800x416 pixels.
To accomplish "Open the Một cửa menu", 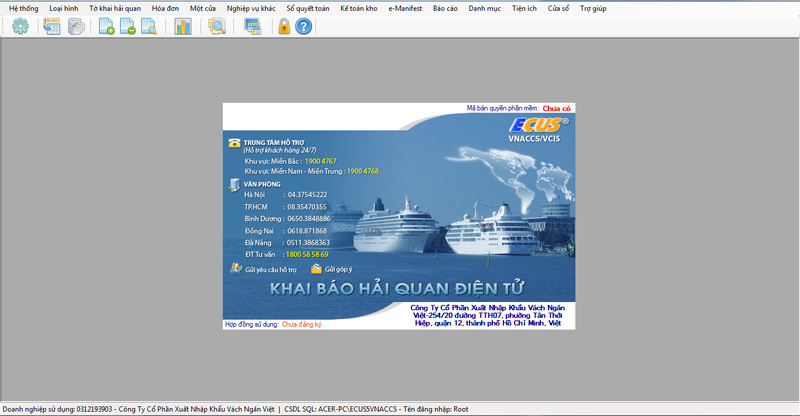I will (x=203, y=8).
